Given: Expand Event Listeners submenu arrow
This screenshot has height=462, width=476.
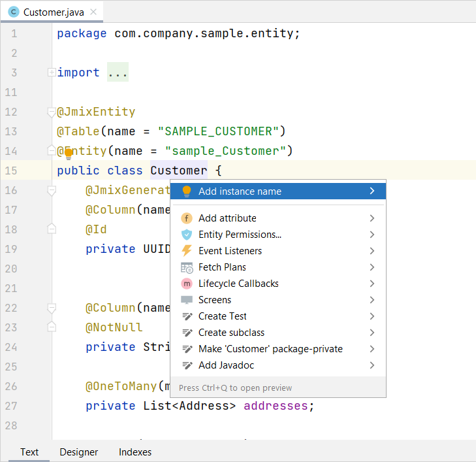Looking at the screenshot, I should coord(372,251).
